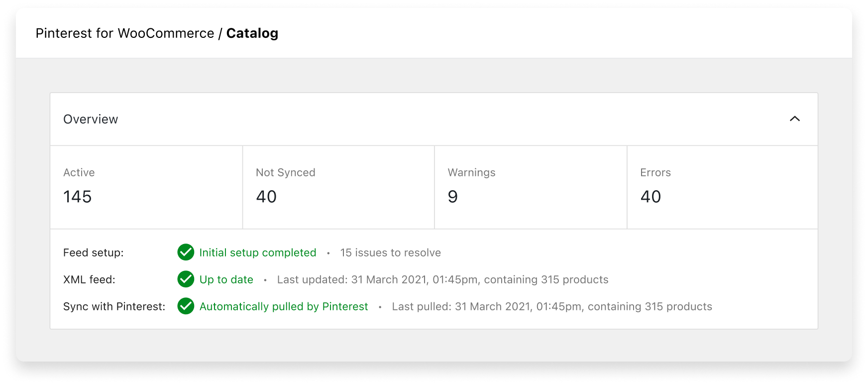The width and height of the screenshot is (868, 385).
Task: Click the Feed setup green checkmark icon
Action: point(186,253)
